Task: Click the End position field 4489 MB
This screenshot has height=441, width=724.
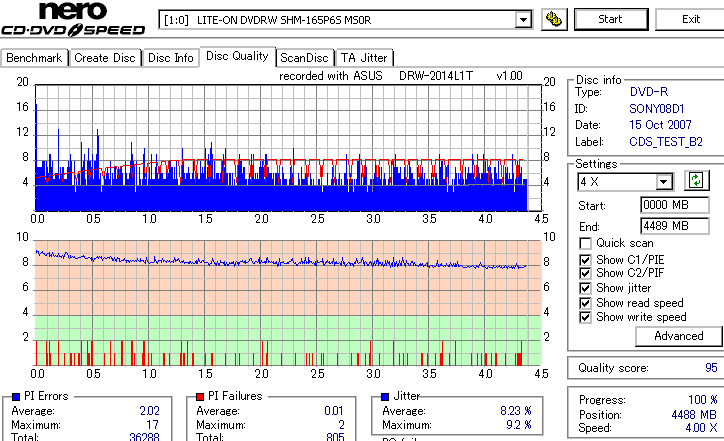Action: pos(675,226)
